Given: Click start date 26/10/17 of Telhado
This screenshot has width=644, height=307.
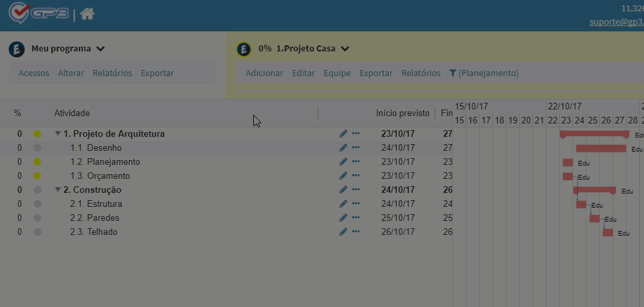Looking at the screenshot, I should [397, 232].
